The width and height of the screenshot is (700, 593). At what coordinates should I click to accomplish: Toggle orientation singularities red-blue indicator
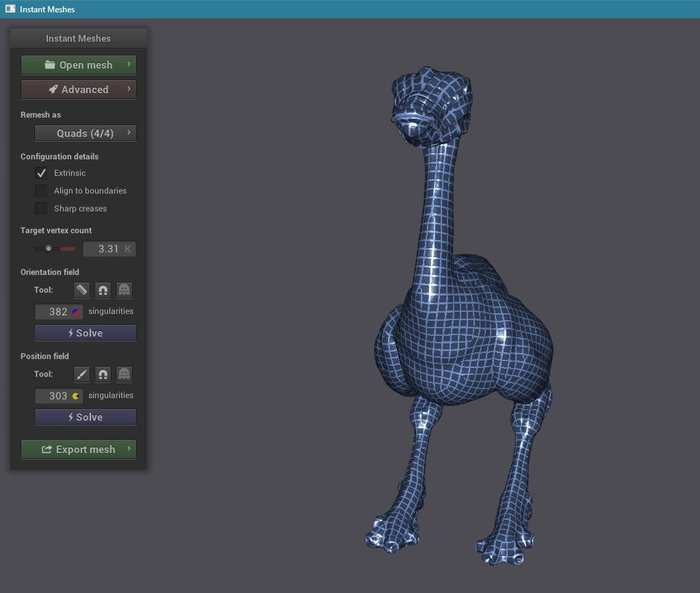click(76, 312)
